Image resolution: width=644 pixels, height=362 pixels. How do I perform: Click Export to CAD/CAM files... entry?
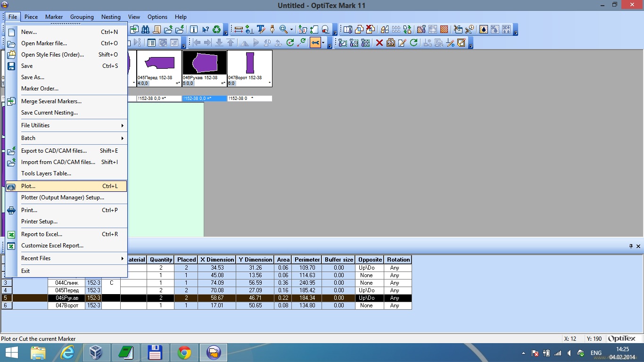[x=54, y=151]
